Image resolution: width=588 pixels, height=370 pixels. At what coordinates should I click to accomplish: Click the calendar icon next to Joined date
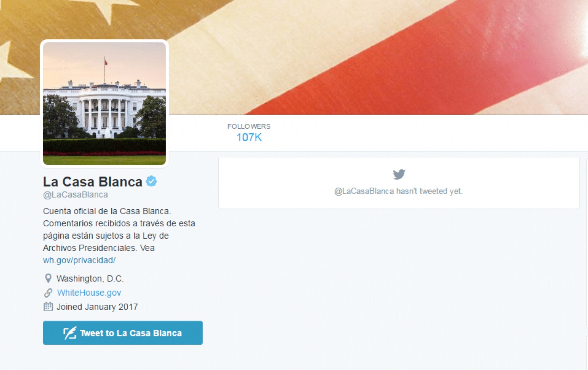tap(48, 307)
